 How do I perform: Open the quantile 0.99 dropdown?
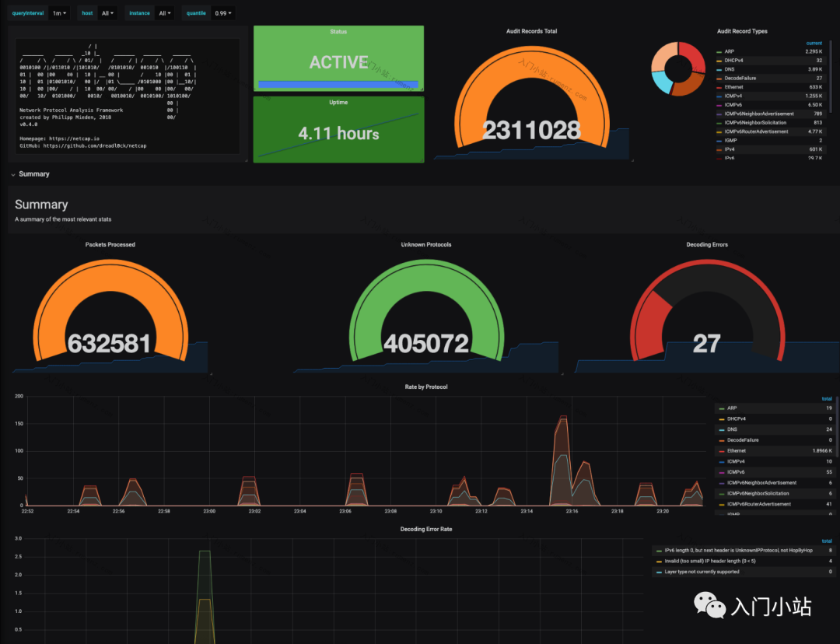[x=223, y=13]
